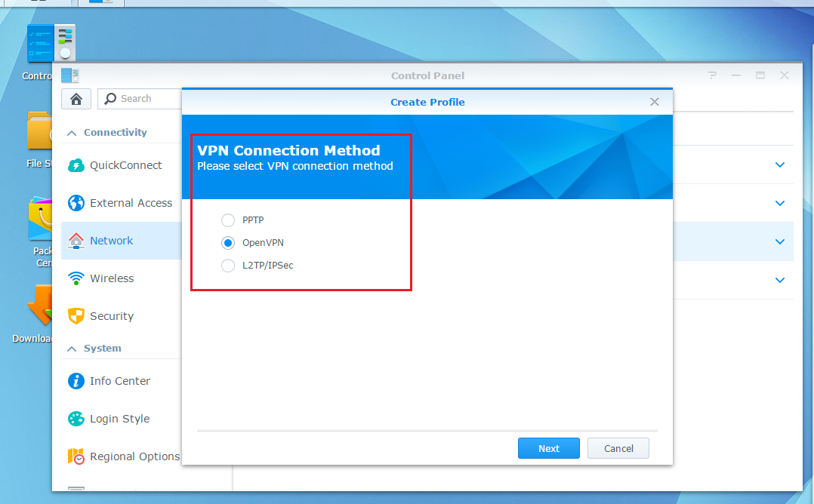Maximize the Control Panel window

760,75
